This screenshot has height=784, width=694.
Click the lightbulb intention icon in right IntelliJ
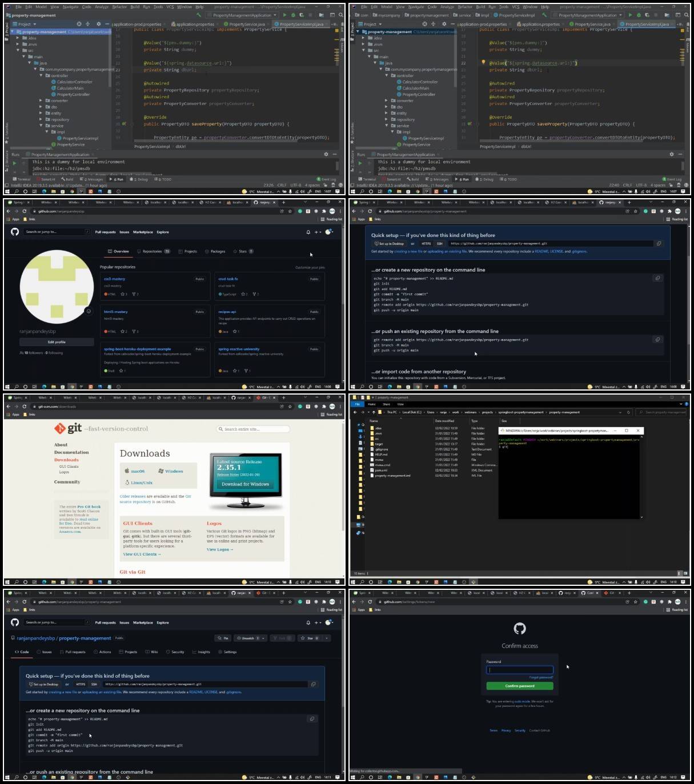click(x=483, y=62)
